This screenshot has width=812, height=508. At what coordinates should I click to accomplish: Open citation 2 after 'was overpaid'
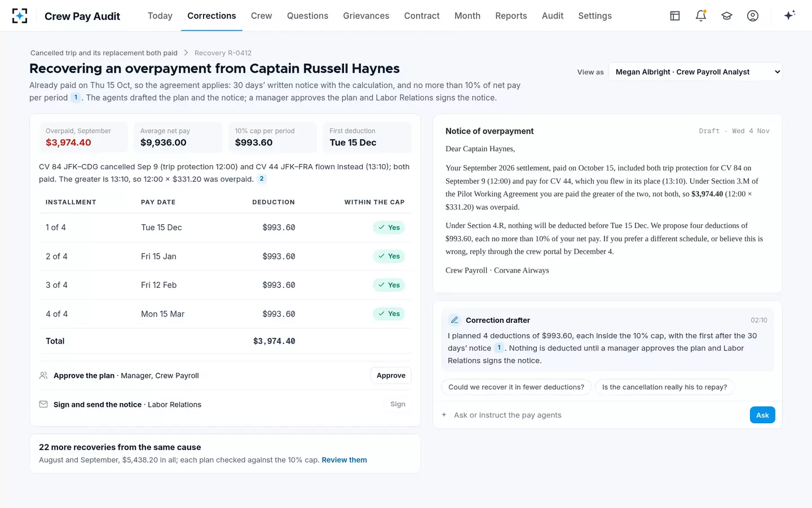262,179
